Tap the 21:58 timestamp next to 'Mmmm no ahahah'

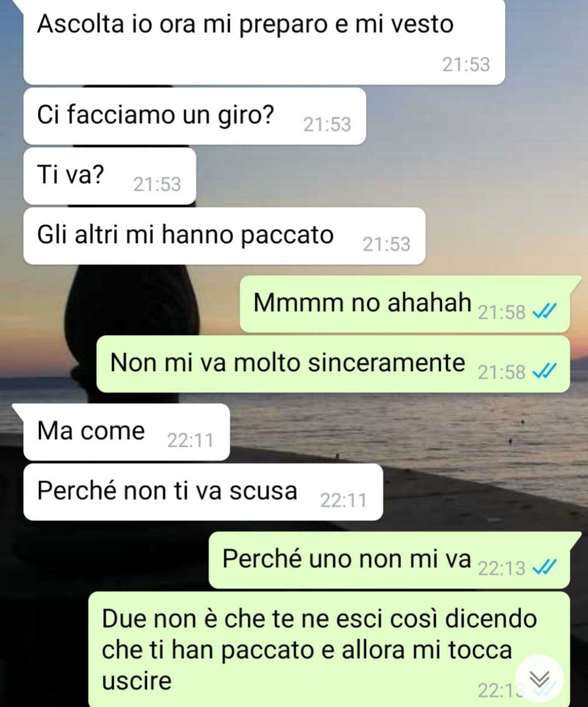[x=501, y=313]
